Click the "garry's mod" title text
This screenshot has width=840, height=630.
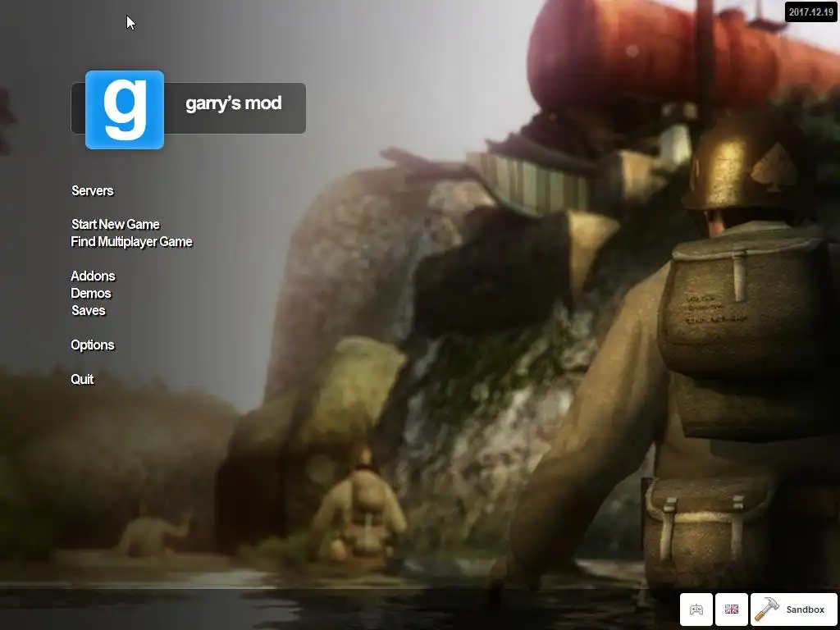pyautogui.click(x=233, y=103)
